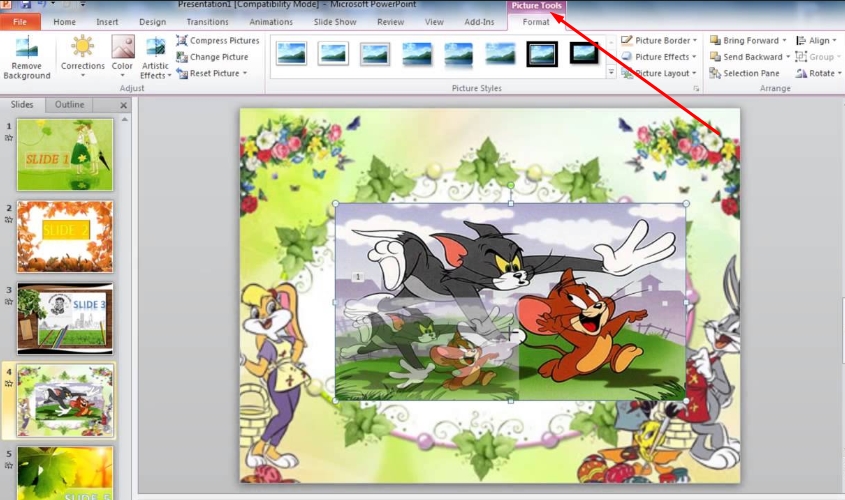The width and height of the screenshot is (845, 500).
Task: Apply the thick black frame picture style
Action: [x=542, y=54]
